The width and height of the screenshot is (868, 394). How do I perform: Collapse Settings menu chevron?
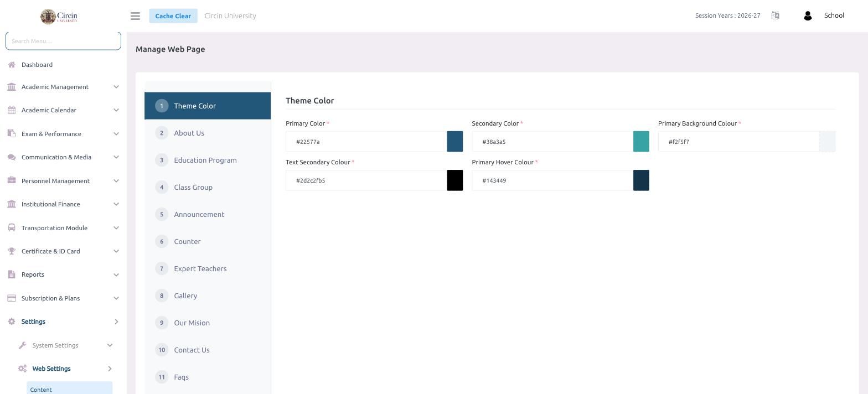click(x=116, y=322)
